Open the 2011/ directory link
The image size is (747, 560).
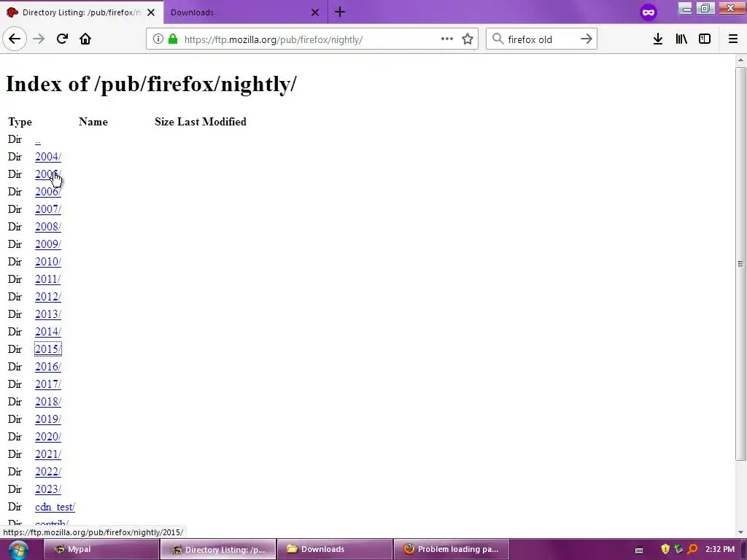(48, 279)
